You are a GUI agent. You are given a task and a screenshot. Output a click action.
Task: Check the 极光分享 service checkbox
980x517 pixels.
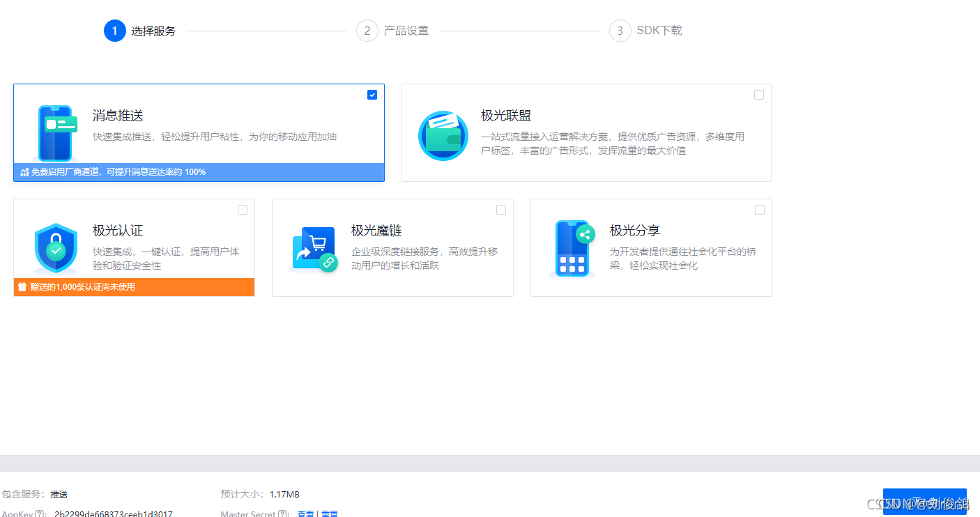pyautogui.click(x=760, y=210)
